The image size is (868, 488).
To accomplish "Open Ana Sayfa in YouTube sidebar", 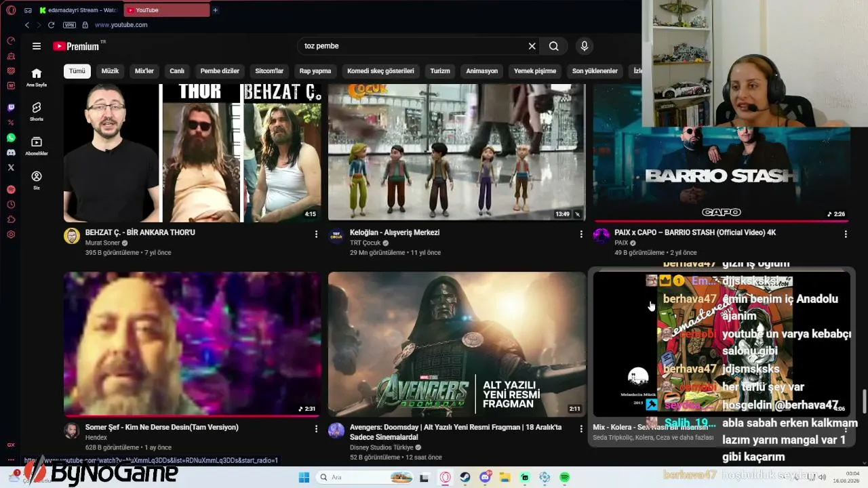I will [x=37, y=77].
